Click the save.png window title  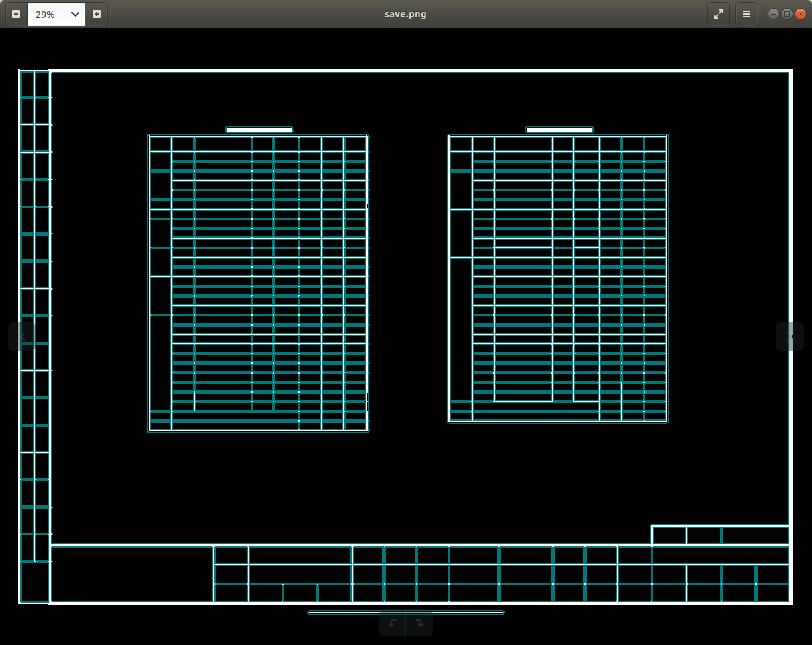coord(405,14)
